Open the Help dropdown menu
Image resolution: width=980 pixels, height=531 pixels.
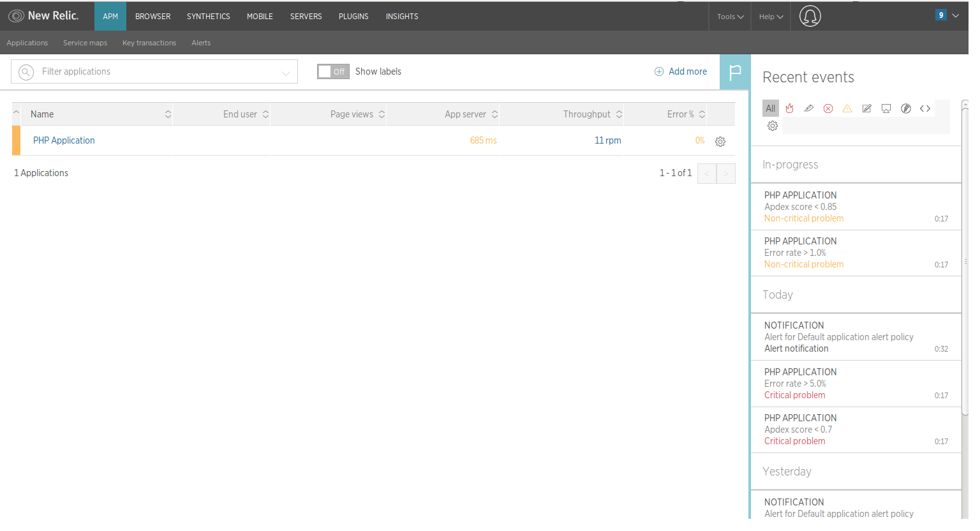tap(771, 17)
